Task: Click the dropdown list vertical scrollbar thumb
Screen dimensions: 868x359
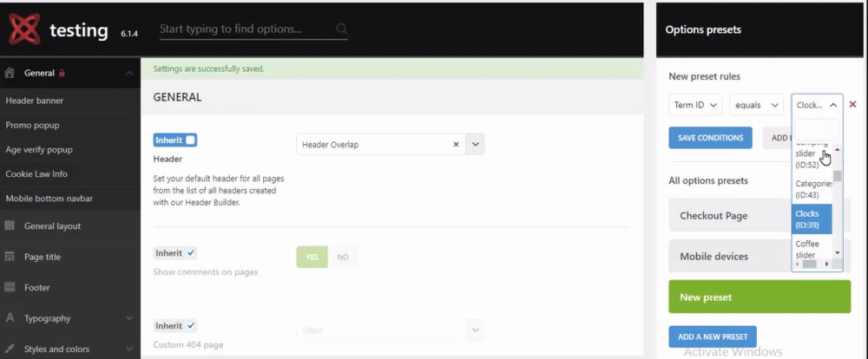Action: tap(838, 176)
